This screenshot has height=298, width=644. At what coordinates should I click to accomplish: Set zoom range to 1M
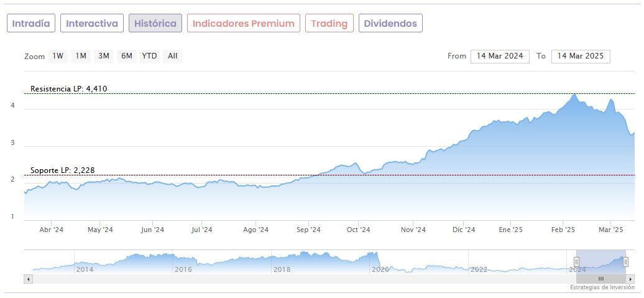click(x=81, y=56)
